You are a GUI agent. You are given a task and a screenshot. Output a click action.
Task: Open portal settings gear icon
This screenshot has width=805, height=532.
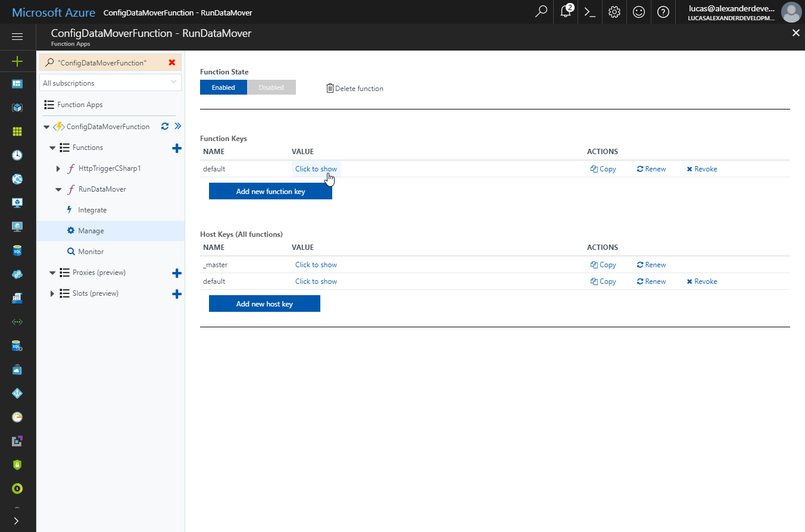pos(614,12)
